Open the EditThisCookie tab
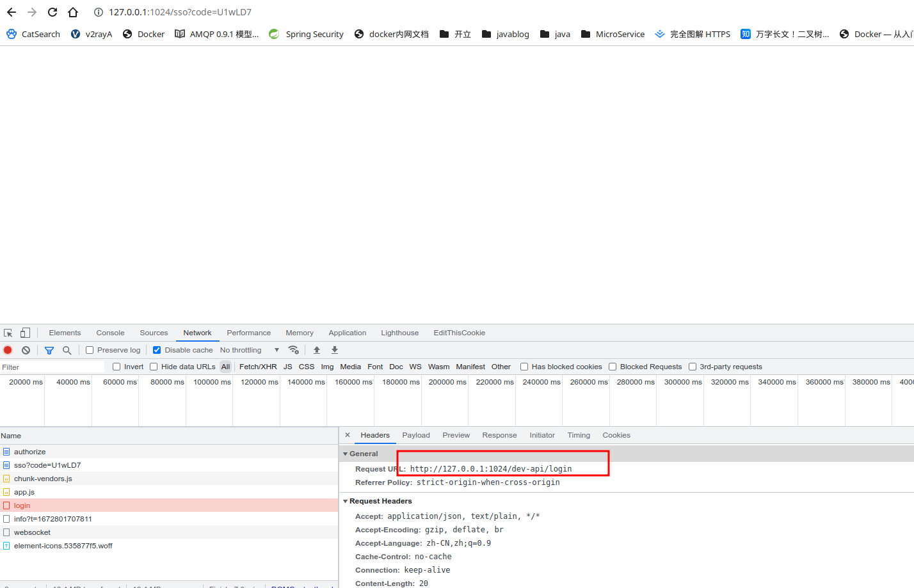The width and height of the screenshot is (914, 588). click(459, 333)
